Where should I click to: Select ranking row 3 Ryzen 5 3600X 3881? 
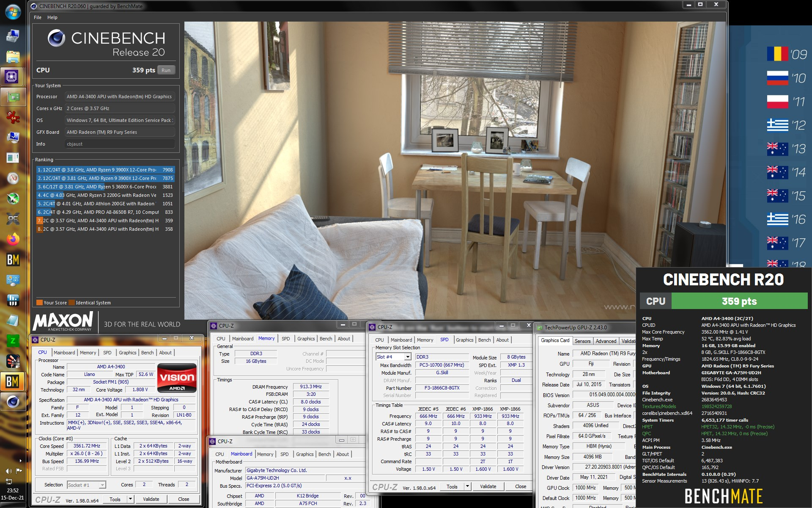(105, 187)
